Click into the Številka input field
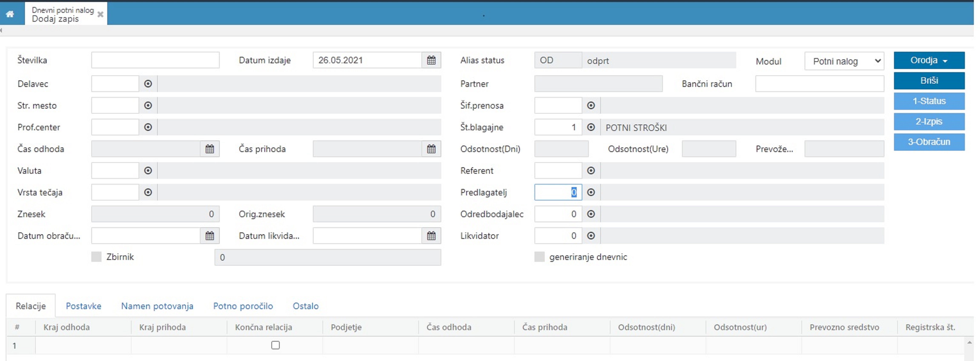Viewport: 980px width, 361px height. pos(155,60)
